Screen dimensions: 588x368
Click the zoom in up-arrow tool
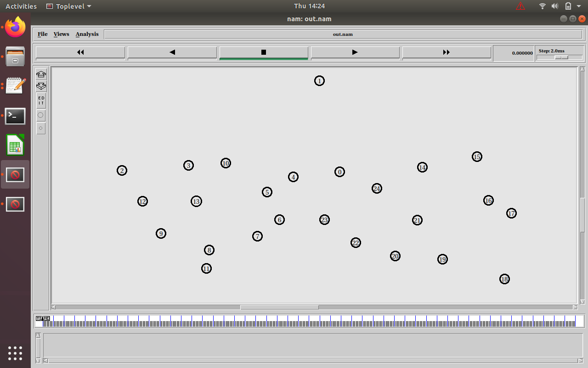tap(41, 74)
